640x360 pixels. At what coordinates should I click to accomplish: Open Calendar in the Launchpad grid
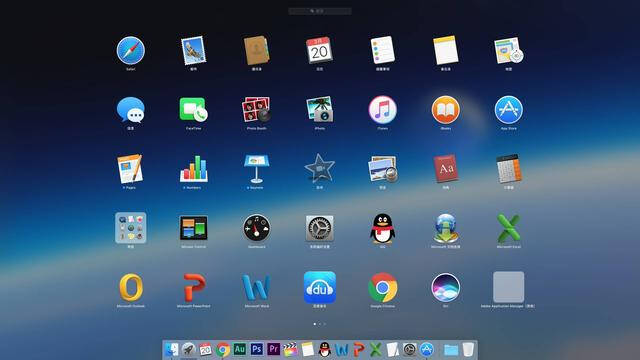pyautogui.click(x=320, y=51)
